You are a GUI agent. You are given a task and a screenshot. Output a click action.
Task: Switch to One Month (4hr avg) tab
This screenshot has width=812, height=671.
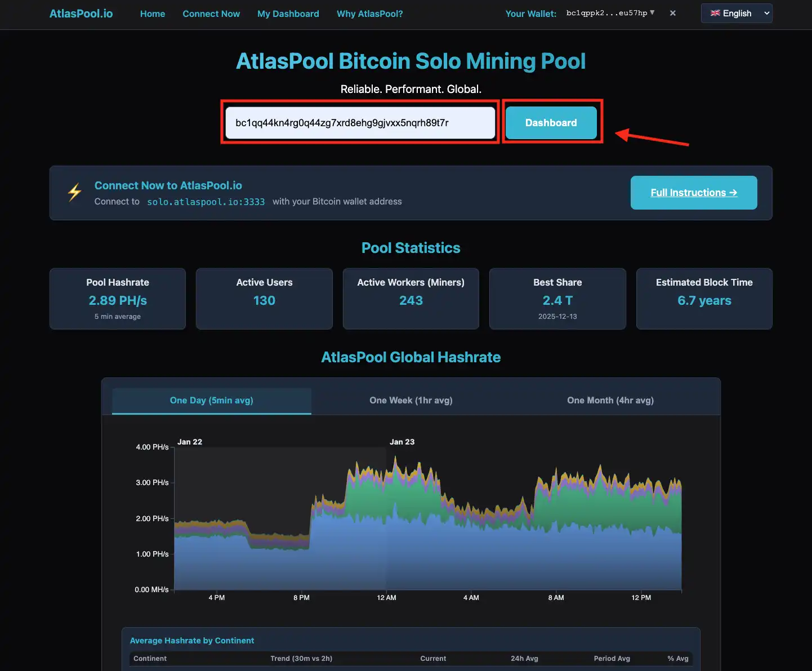click(x=610, y=401)
